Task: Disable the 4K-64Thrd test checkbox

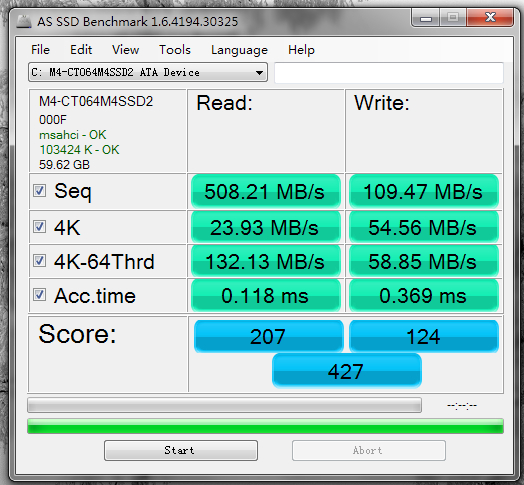Action: coord(39,260)
